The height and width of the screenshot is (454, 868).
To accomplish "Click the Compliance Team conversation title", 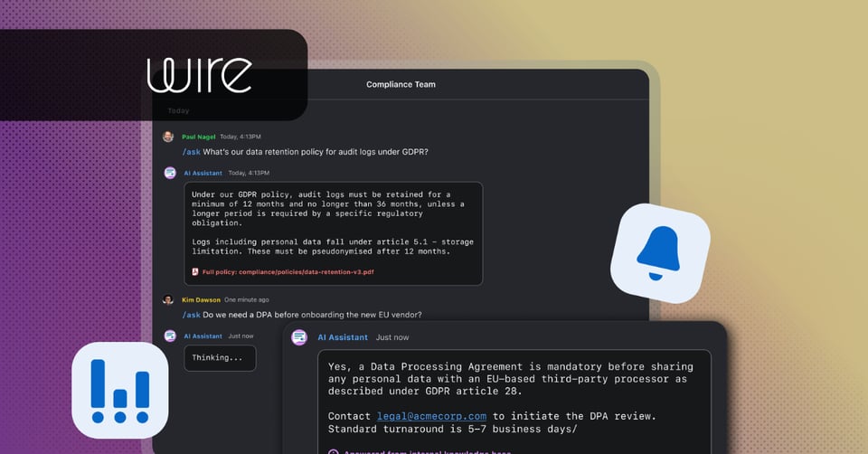I will tap(401, 84).
